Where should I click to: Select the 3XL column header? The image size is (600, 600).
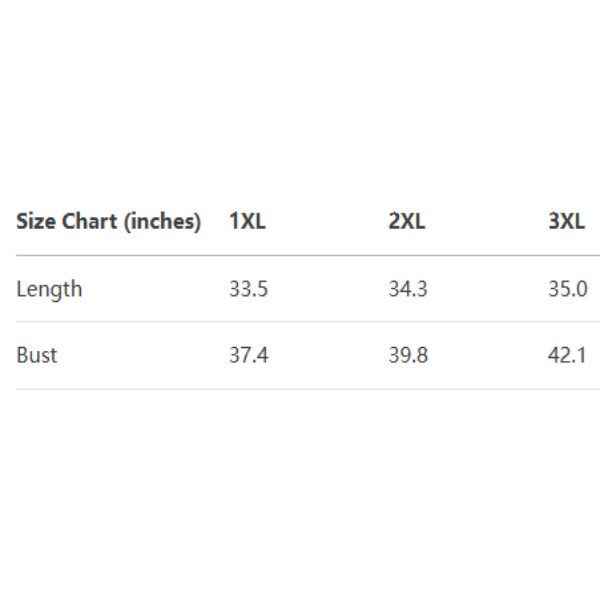pyautogui.click(x=567, y=221)
